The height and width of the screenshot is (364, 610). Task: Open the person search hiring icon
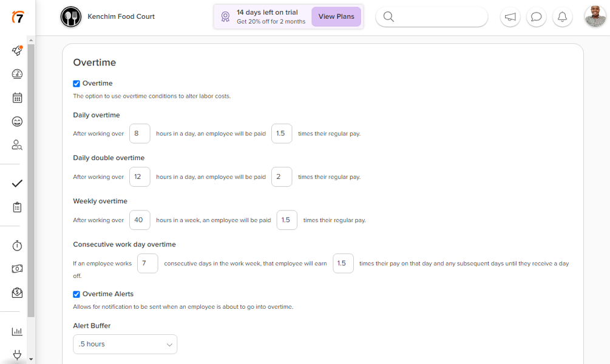tap(17, 145)
